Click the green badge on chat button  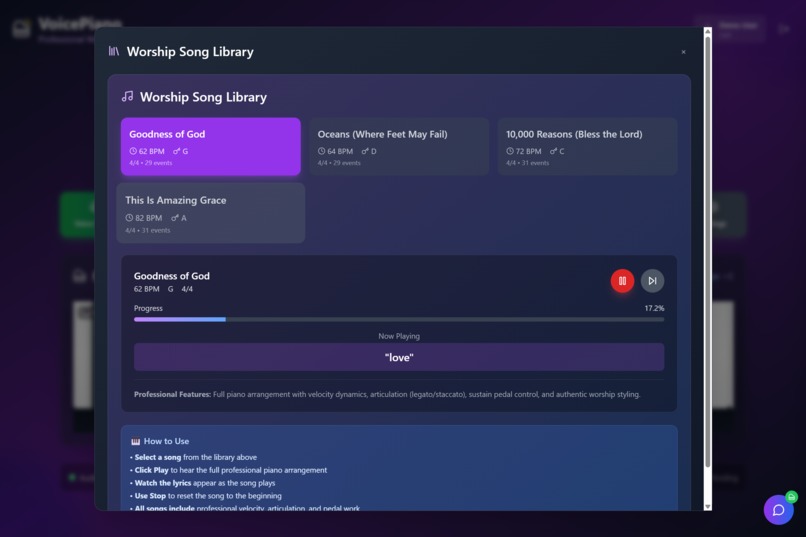792,496
